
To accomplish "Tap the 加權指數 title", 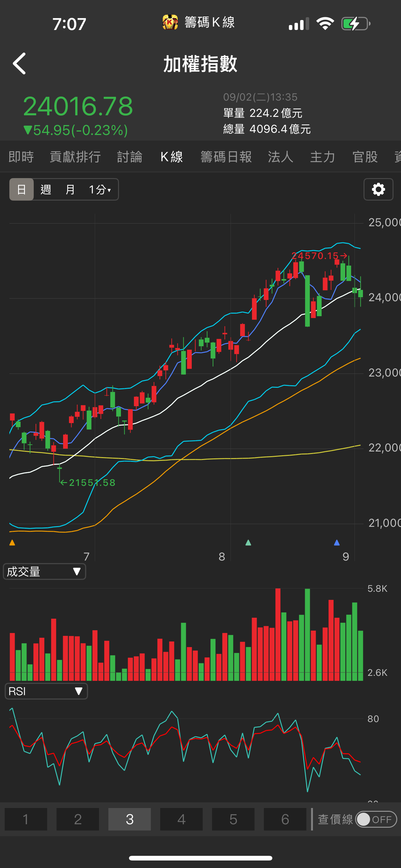I will pos(201,64).
